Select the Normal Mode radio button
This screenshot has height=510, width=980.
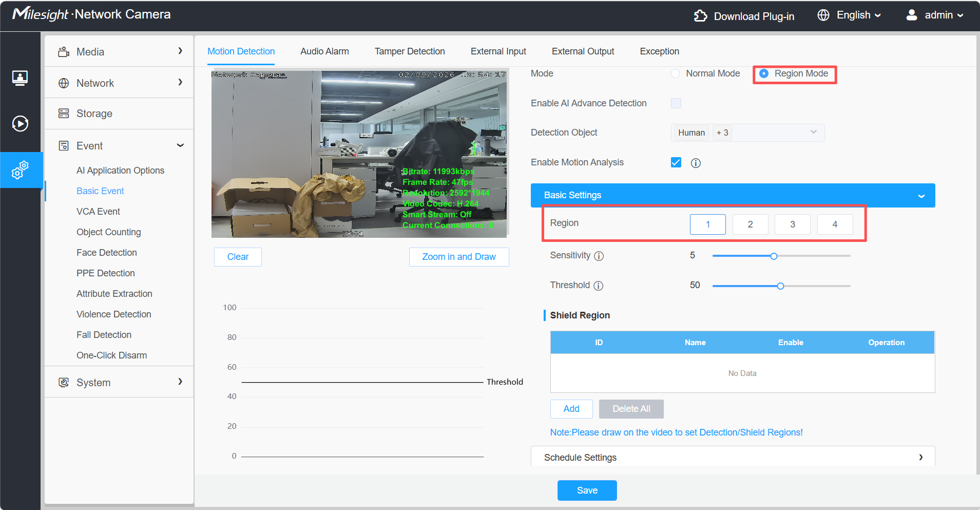pyautogui.click(x=676, y=73)
